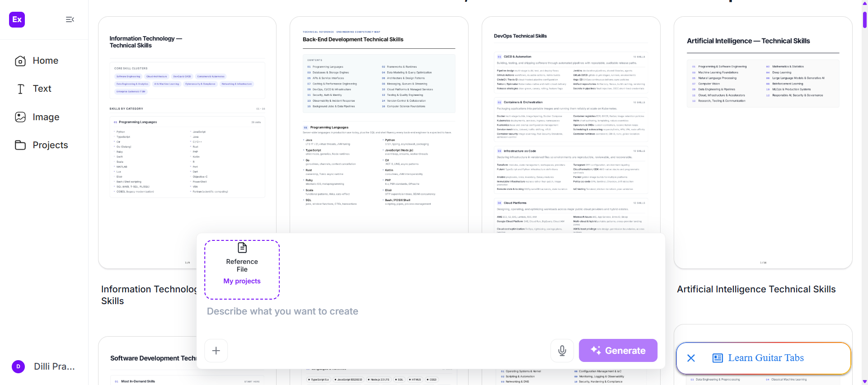Open the Home page icon

(x=20, y=61)
